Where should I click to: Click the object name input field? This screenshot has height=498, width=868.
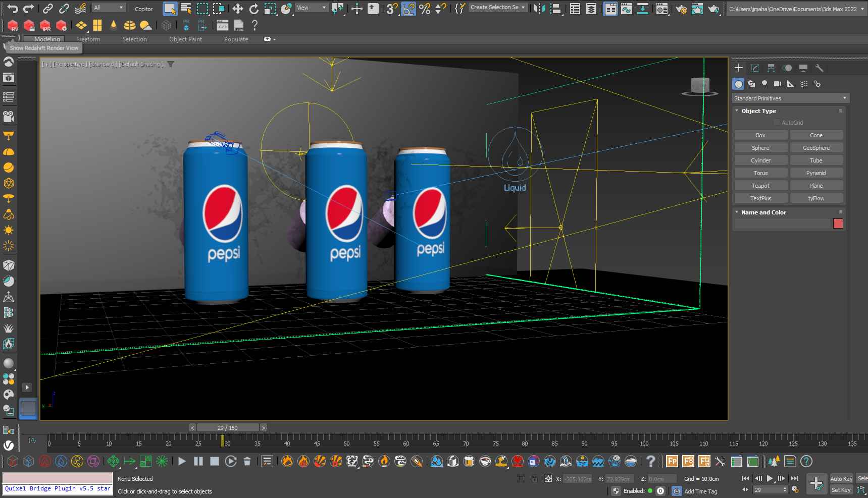point(782,224)
